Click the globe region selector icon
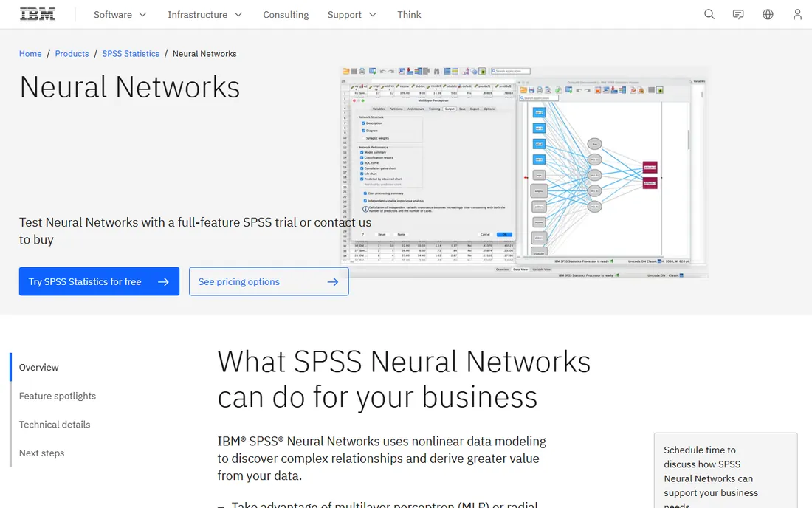812x508 pixels. click(x=768, y=15)
